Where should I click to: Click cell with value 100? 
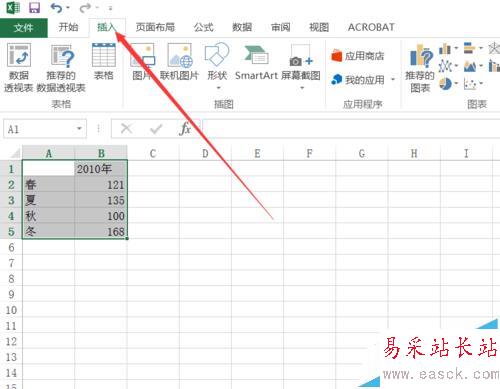click(x=101, y=216)
